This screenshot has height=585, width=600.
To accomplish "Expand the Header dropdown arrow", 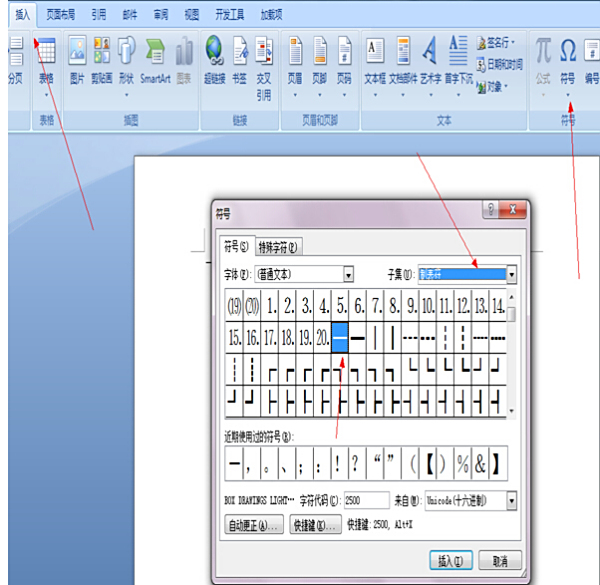I will pyautogui.click(x=295, y=95).
